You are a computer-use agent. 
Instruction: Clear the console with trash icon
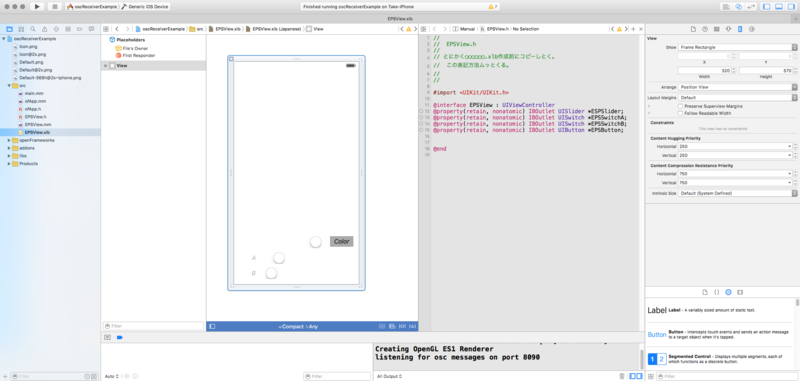(621, 376)
